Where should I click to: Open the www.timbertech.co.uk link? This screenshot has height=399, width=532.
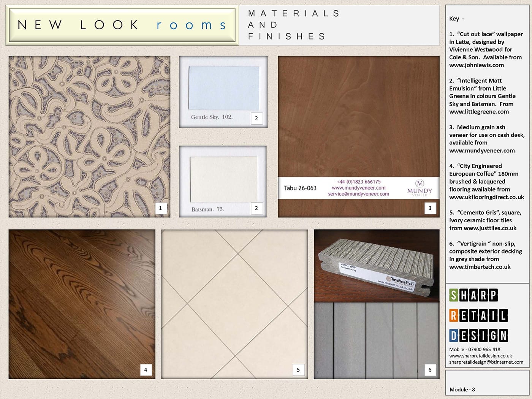point(480,267)
